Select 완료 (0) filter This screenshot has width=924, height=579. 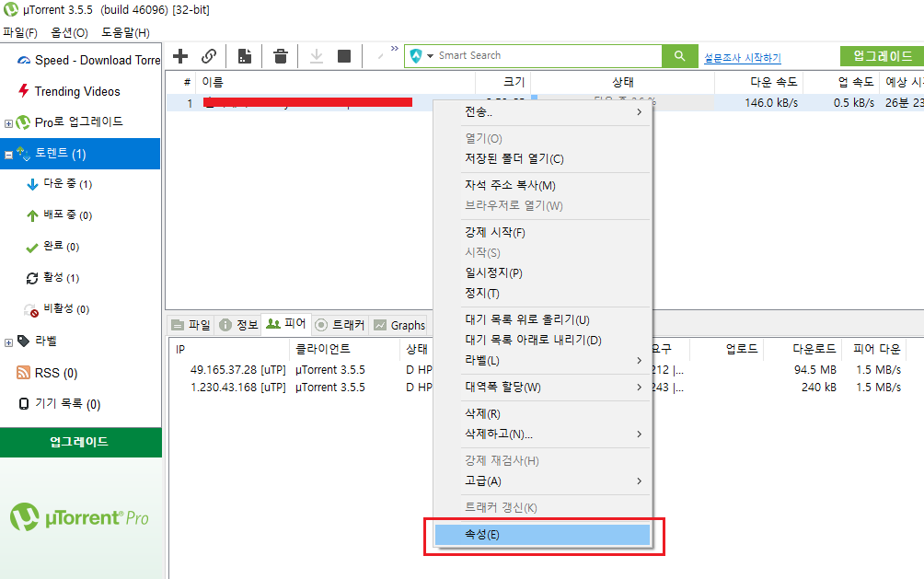52,247
